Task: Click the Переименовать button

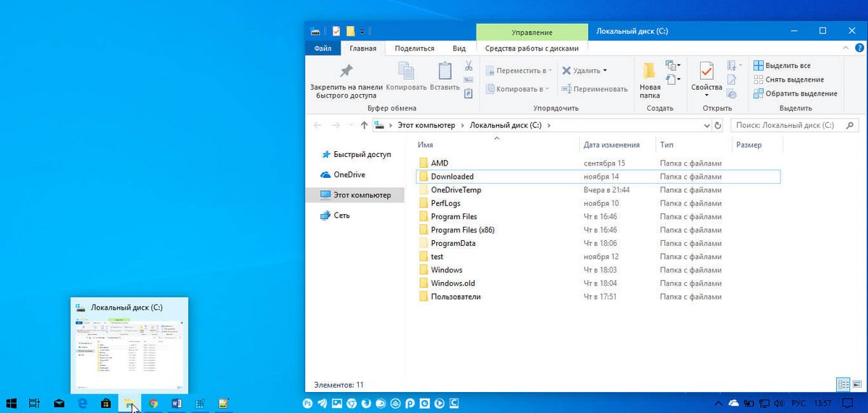Action: coord(595,89)
